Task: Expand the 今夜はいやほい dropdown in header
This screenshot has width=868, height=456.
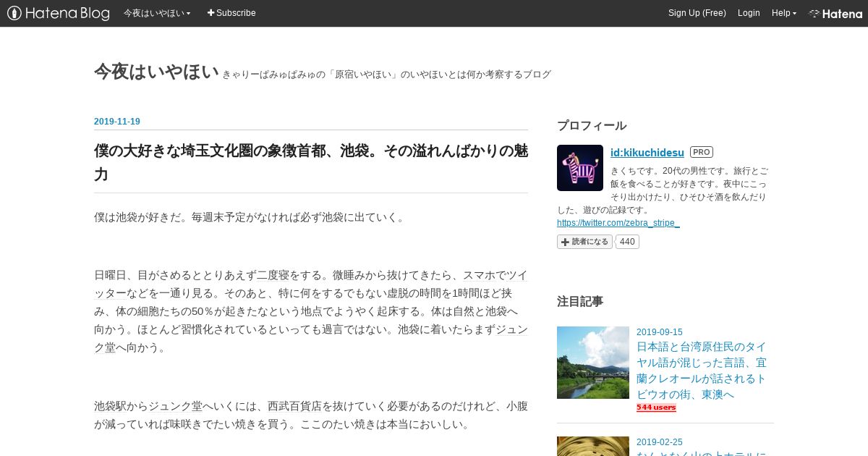Action: point(157,13)
